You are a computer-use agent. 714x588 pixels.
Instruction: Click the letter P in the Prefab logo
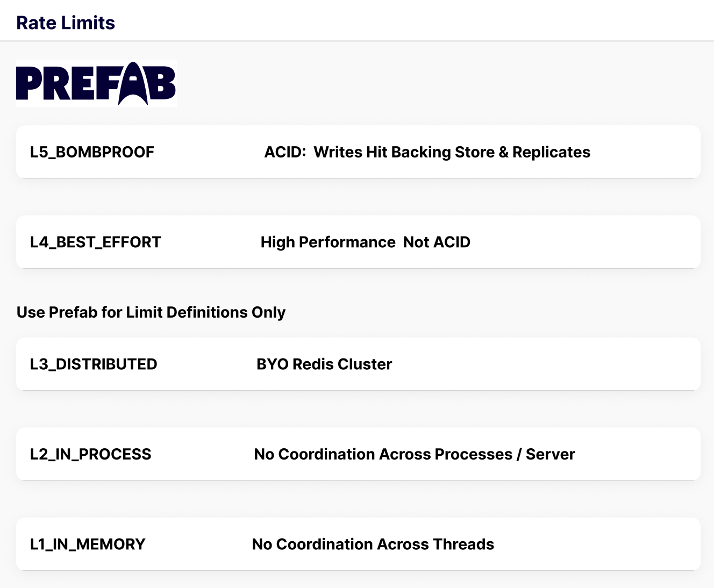(29, 83)
